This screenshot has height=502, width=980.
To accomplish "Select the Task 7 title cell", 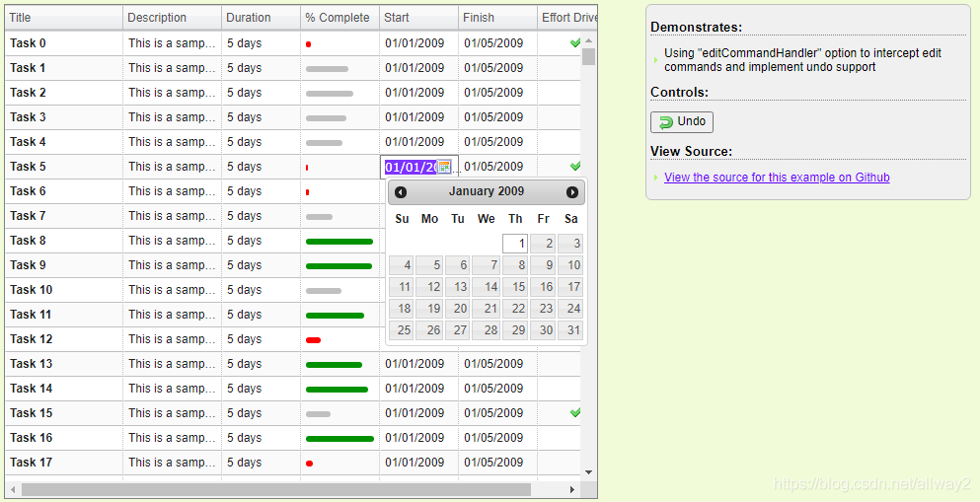I will point(64,215).
